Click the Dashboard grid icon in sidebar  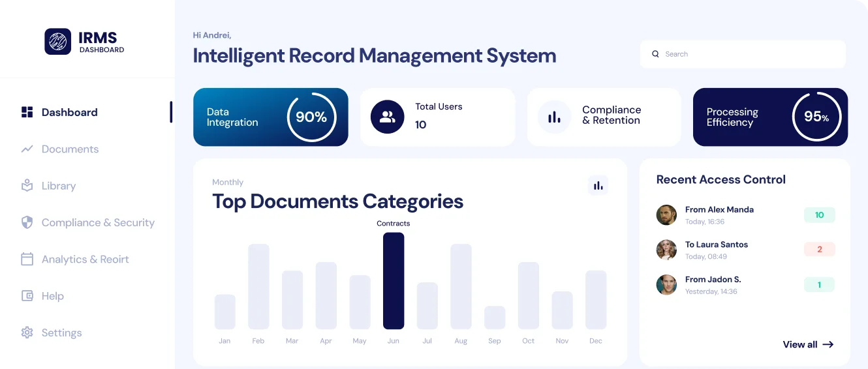tap(27, 112)
